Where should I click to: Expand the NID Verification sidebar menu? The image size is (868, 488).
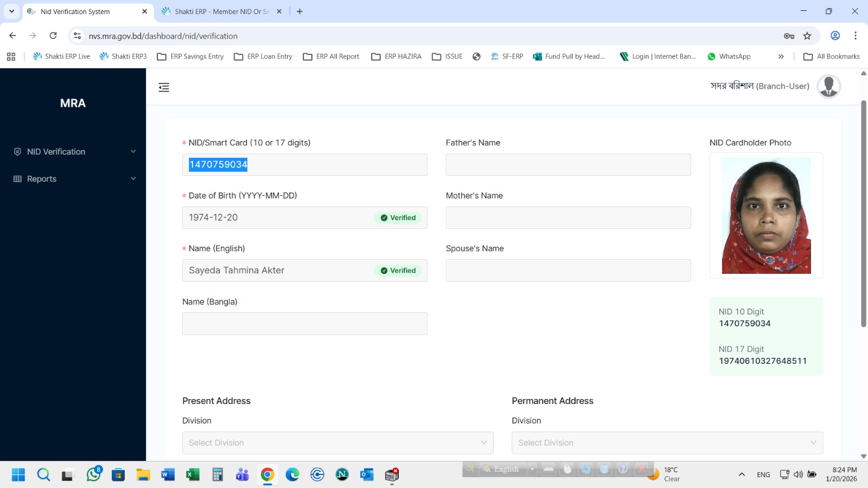coord(75,152)
